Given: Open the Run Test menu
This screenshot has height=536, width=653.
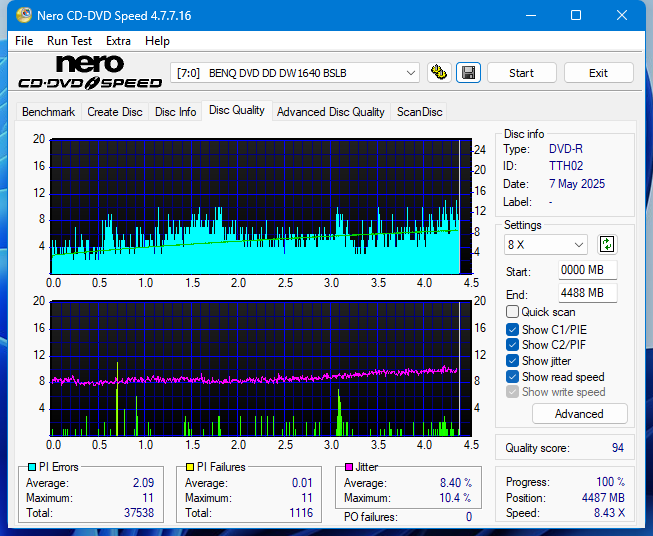Looking at the screenshot, I should (69, 41).
